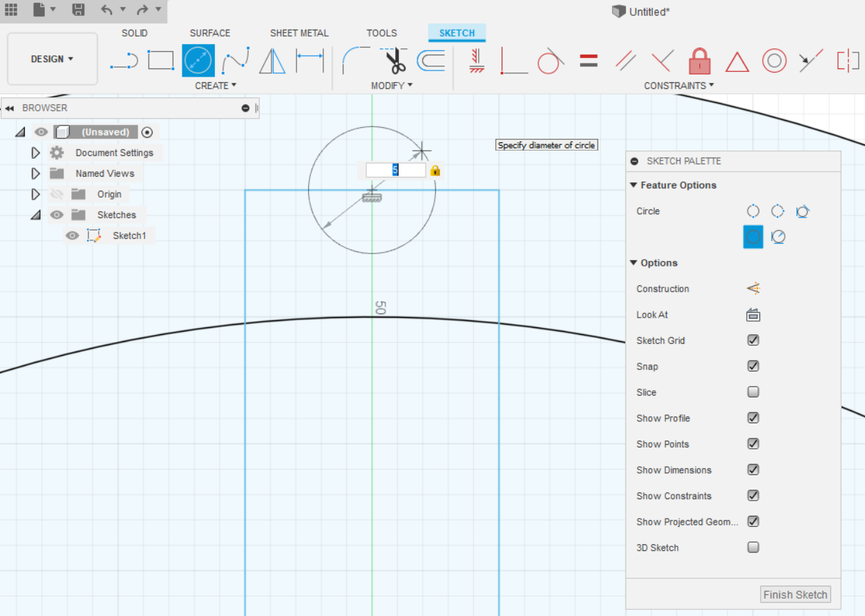Uncheck Show Projected Geometries checkbox
Image resolution: width=865 pixels, height=616 pixels.
pyautogui.click(x=753, y=521)
